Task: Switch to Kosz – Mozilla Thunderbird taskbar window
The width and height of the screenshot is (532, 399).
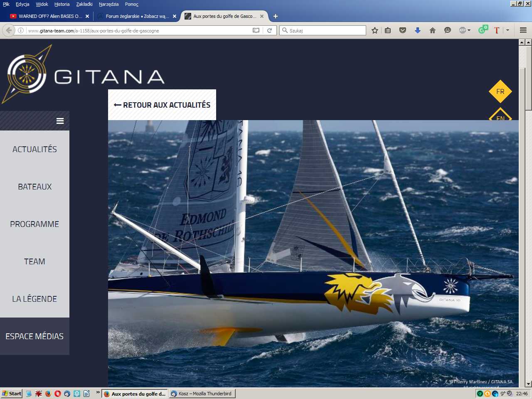Action: coord(202,394)
